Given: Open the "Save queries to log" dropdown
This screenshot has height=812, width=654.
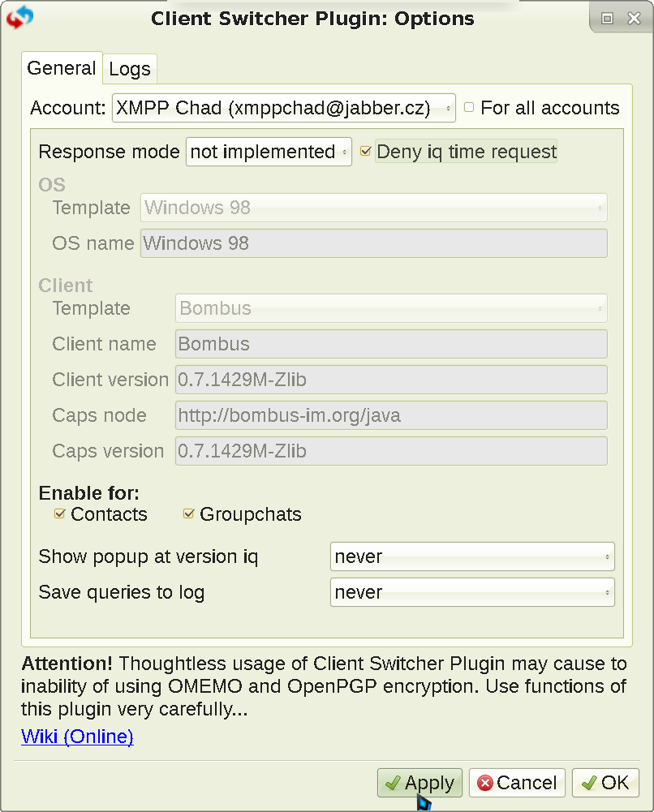Looking at the screenshot, I should coord(472,592).
